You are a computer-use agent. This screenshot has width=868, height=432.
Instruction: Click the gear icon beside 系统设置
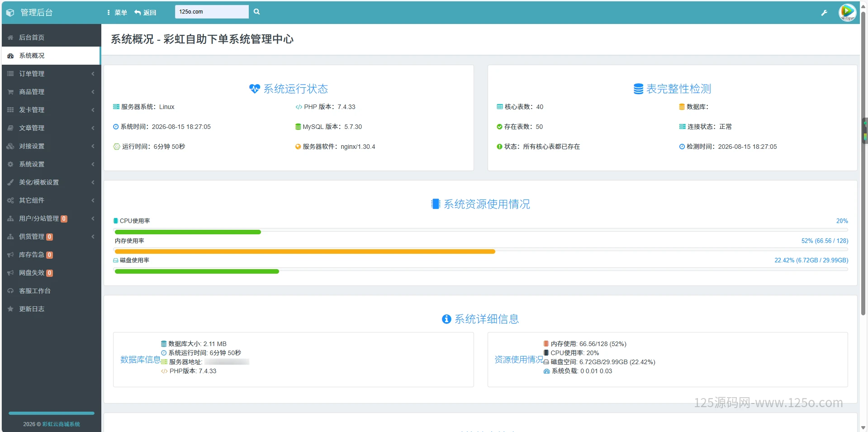(10, 164)
